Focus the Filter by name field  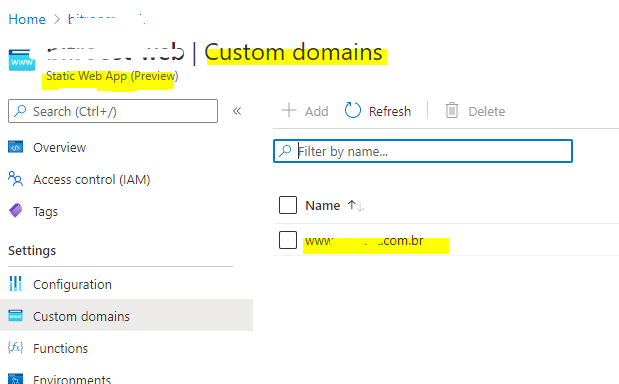pyautogui.click(x=423, y=151)
